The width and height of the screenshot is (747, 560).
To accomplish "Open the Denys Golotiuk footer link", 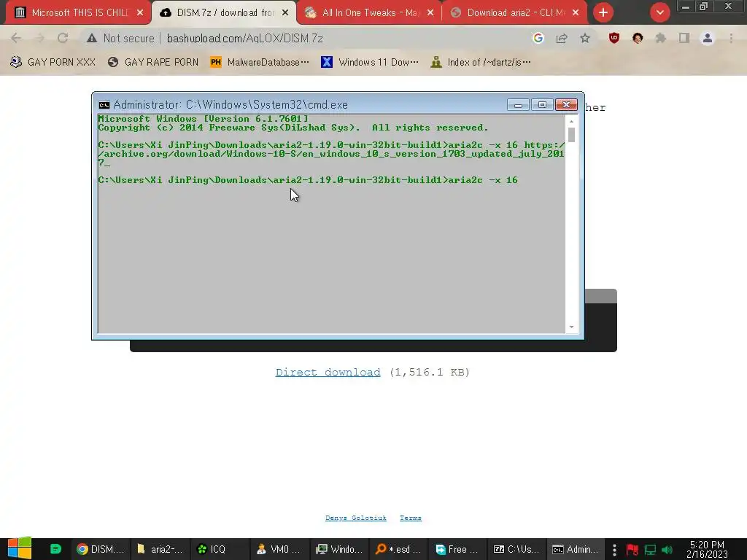I will 356,518.
